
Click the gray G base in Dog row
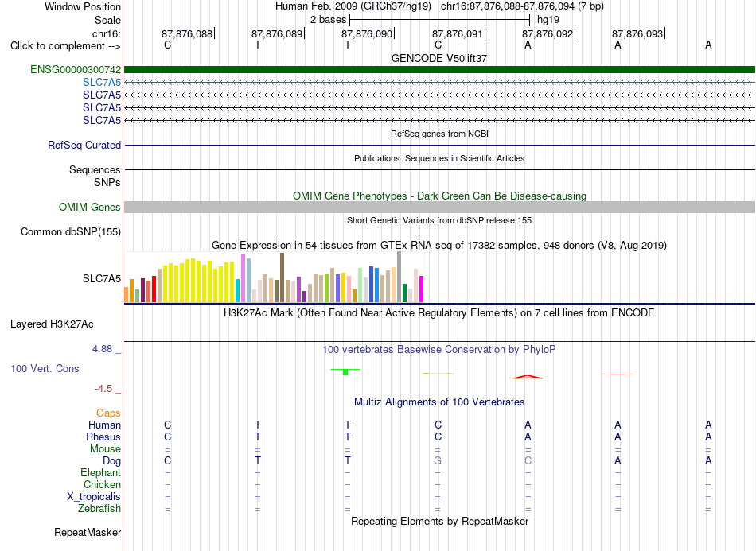(x=438, y=460)
